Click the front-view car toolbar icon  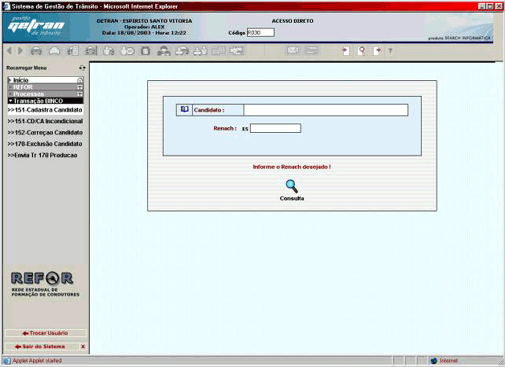point(36,51)
